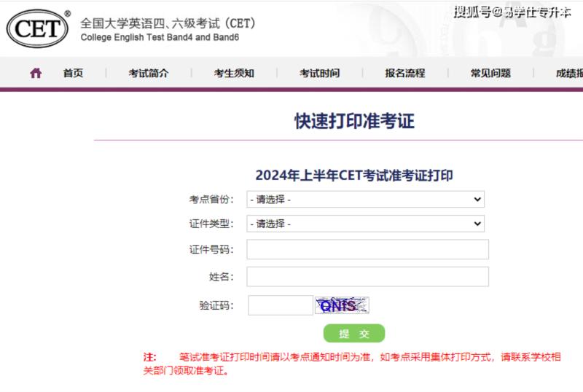
Task: Focus the 验证码 input box
Action: [x=281, y=305]
